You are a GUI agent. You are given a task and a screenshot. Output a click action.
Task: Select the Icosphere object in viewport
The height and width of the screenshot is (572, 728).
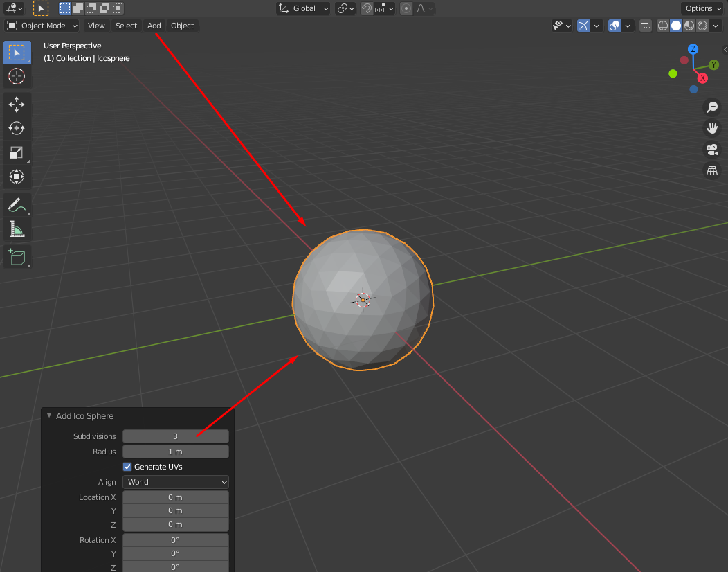click(363, 300)
